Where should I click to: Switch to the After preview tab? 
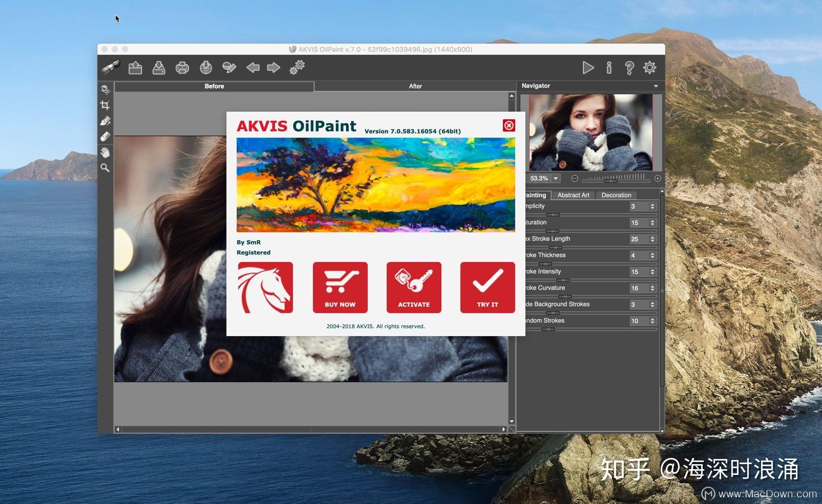(415, 86)
